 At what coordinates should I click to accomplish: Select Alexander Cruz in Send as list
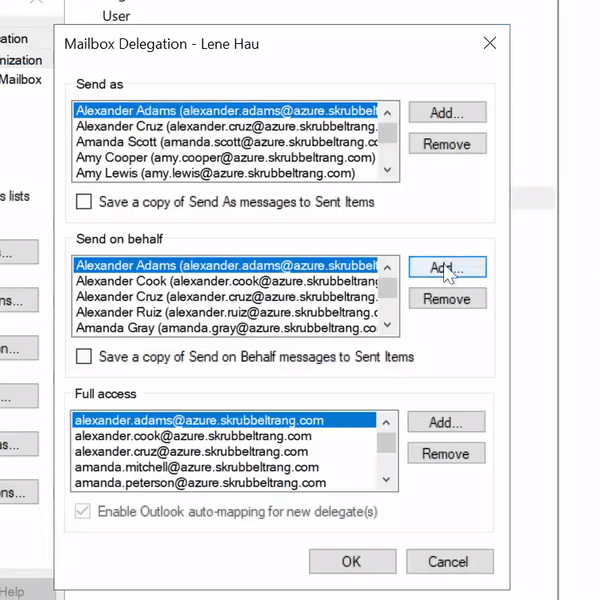tap(226, 126)
